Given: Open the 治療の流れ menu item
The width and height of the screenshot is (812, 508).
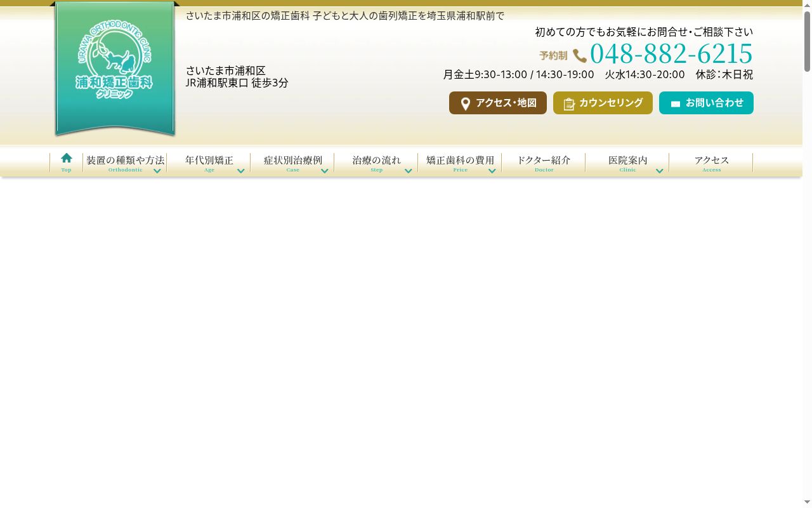Looking at the screenshot, I should (x=376, y=163).
